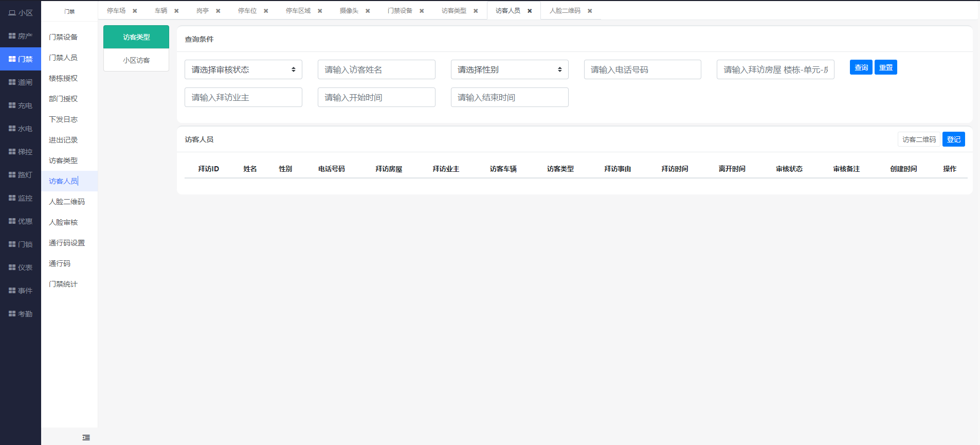980x445 pixels.
Task: Go to the 监控 module in sidebar
Action: [21, 198]
